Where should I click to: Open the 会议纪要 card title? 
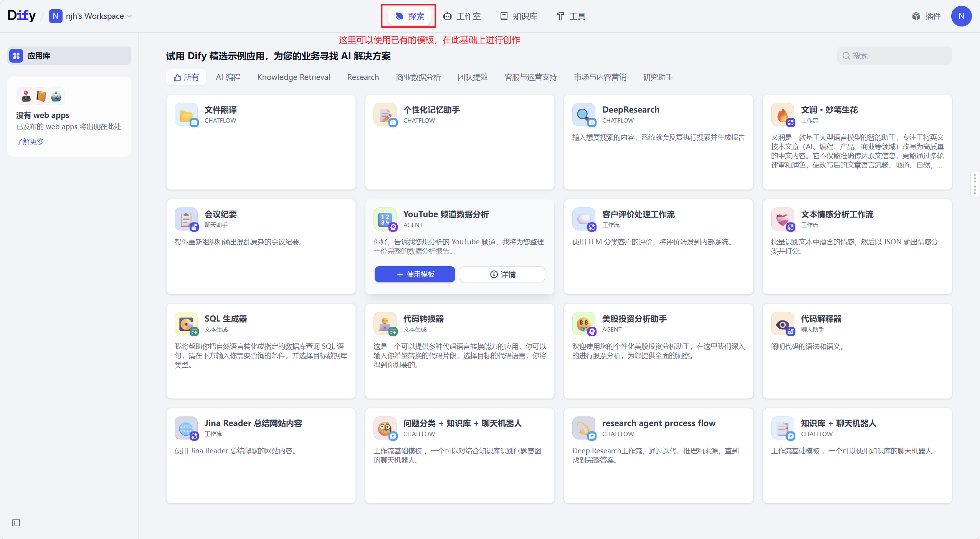pyautogui.click(x=221, y=214)
